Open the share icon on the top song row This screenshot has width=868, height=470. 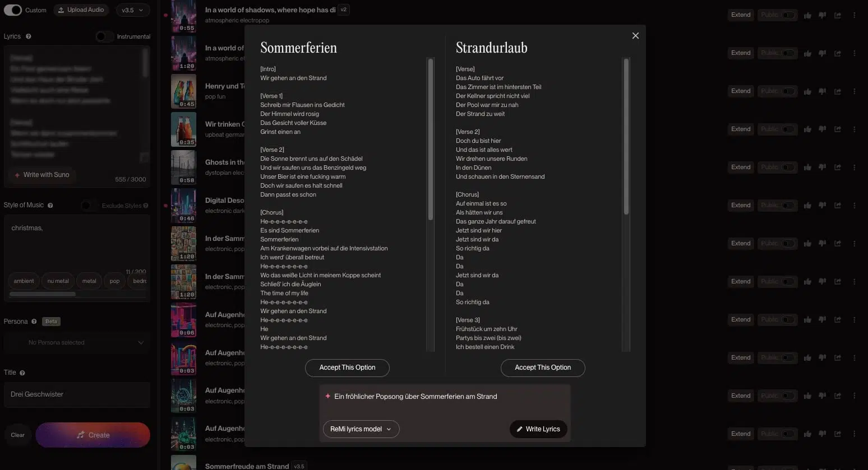pos(837,15)
